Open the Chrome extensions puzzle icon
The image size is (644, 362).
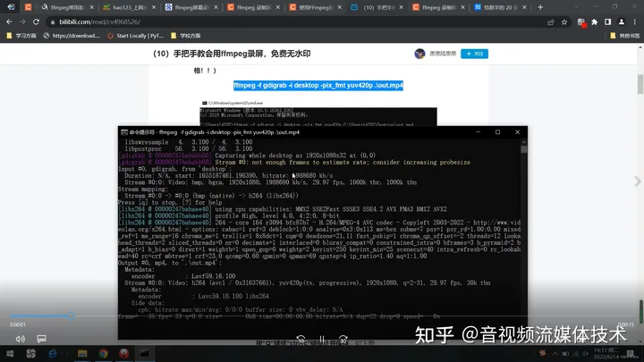point(594,22)
